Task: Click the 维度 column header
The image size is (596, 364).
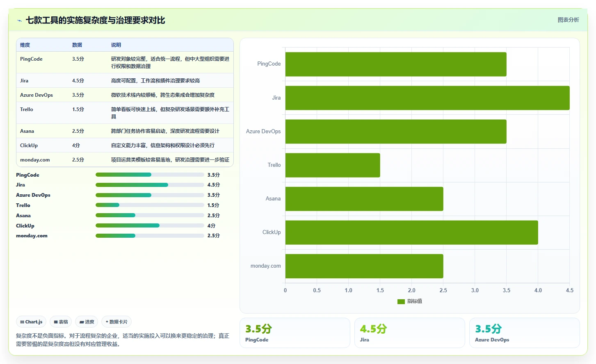Action: click(x=25, y=45)
